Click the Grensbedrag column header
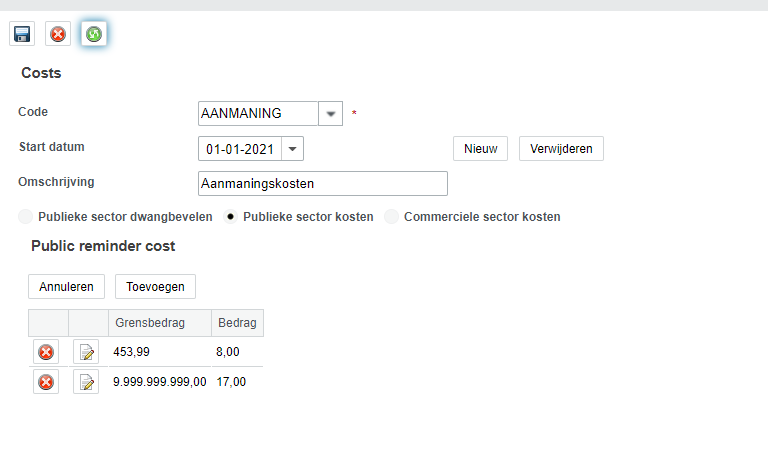This screenshot has width=768, height=467. pos(160,323)
